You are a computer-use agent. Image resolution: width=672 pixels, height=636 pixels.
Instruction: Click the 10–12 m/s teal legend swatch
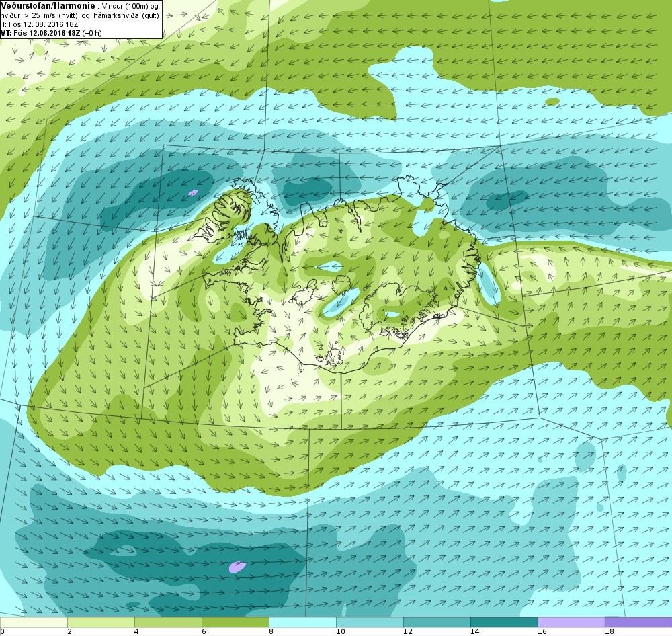coord(370,622)
